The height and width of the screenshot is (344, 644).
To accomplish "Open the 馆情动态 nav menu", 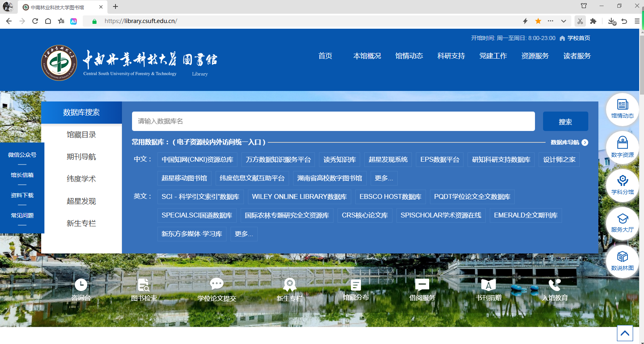I will (409, 56).
